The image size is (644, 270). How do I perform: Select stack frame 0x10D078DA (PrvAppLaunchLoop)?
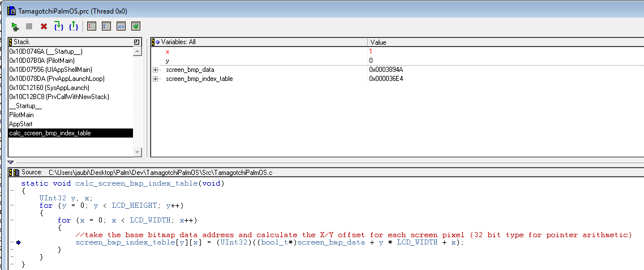[71, 79]
